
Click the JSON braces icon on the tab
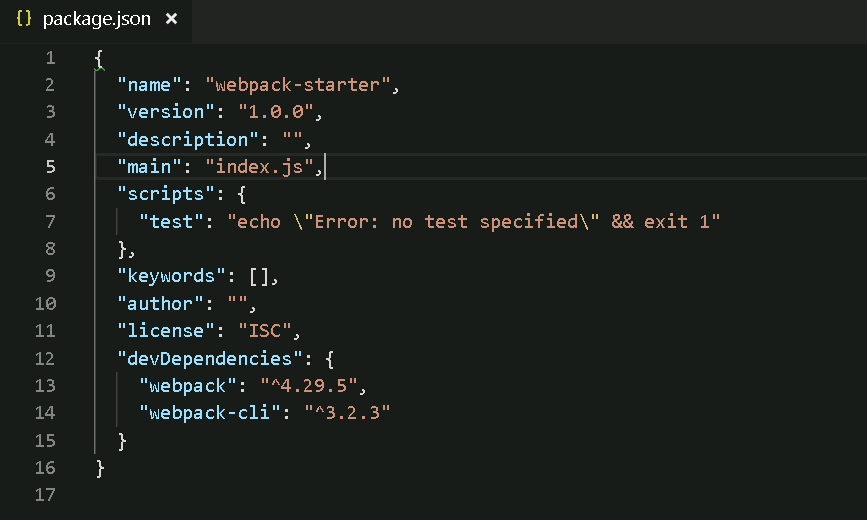click(x=25, y=19)
